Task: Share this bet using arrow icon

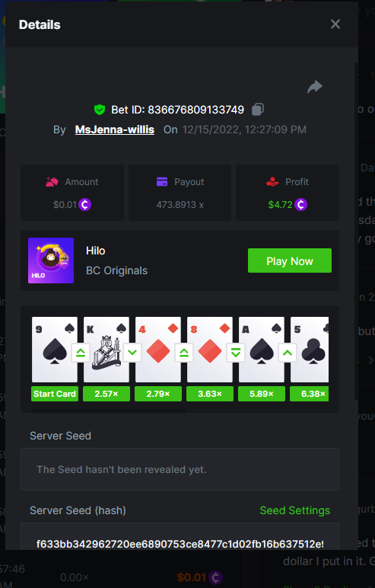Action: click(315, 87)
